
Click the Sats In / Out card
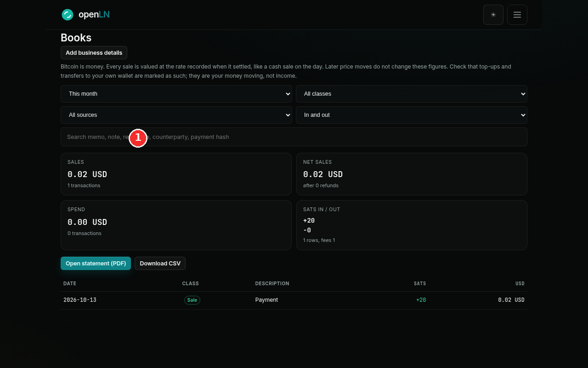pos(412,225)
